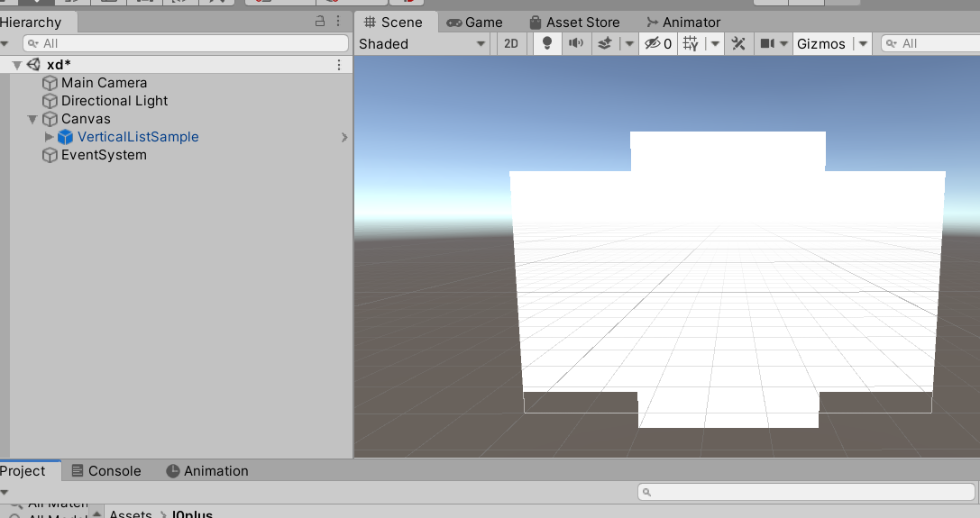The width and height of the screenshot is (980, 518).
Task: Collapse the Canvas object
Action: coord(32,119)
